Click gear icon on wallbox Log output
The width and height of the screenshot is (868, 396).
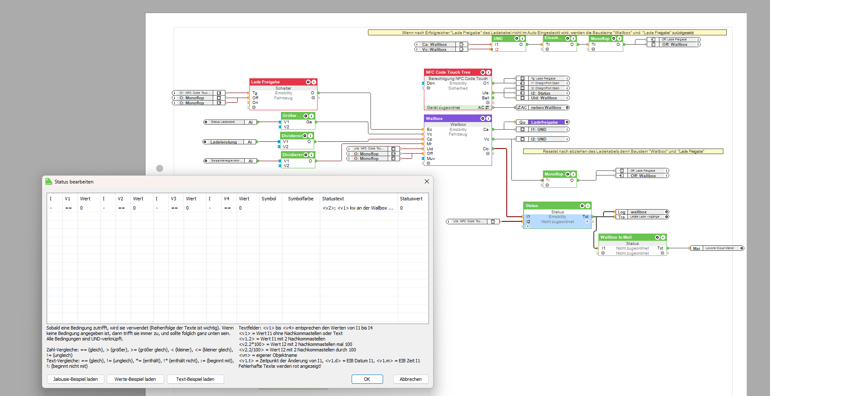667,212
